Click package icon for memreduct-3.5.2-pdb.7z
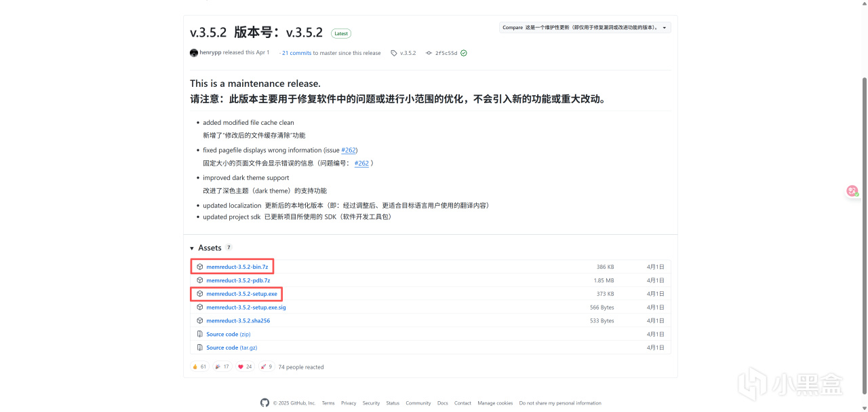 pyautogui.click(x=200, y=280)
